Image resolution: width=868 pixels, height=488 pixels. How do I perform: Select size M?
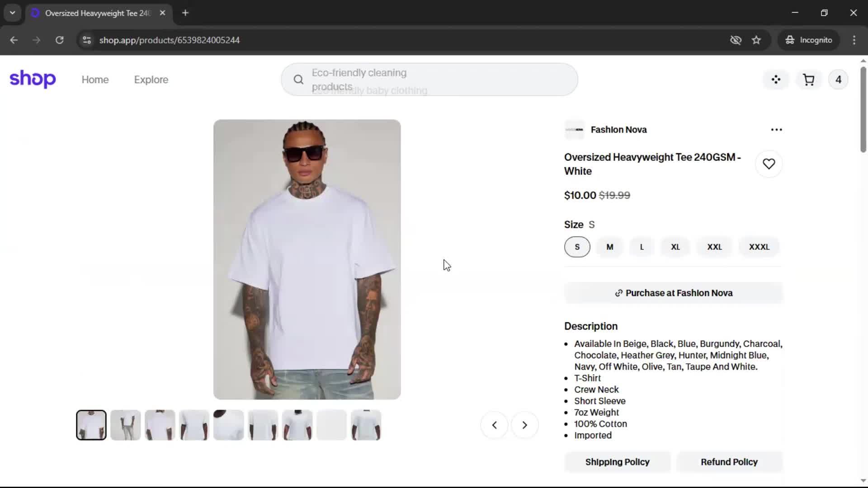(609, 247)
